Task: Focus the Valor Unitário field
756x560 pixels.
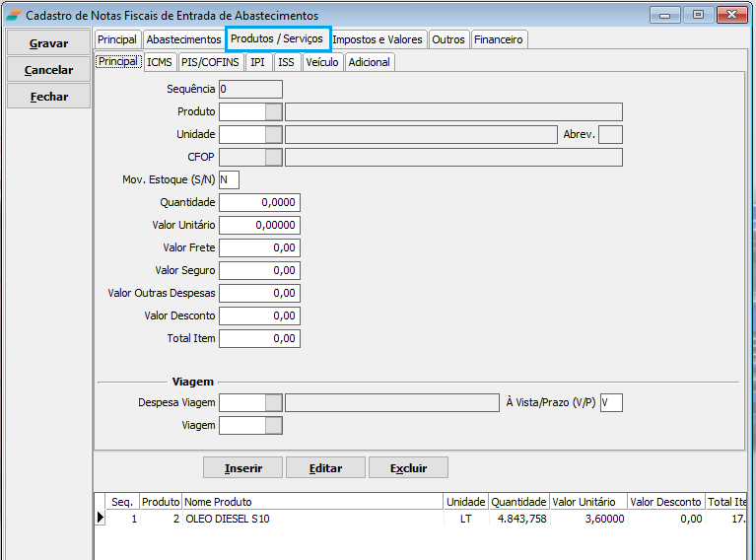Action: [x=259, y=225]
